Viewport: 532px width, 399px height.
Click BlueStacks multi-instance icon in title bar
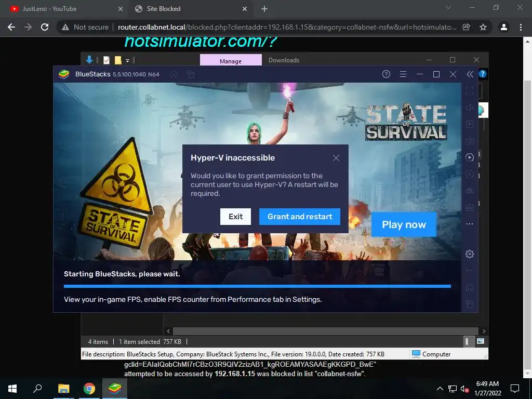[x=191, y=74]
